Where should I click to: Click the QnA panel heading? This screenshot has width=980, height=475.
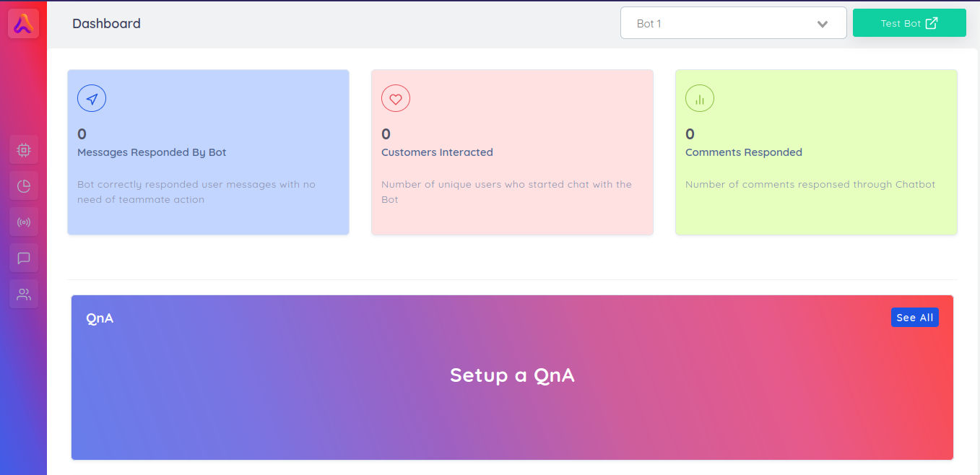[100, 318]
